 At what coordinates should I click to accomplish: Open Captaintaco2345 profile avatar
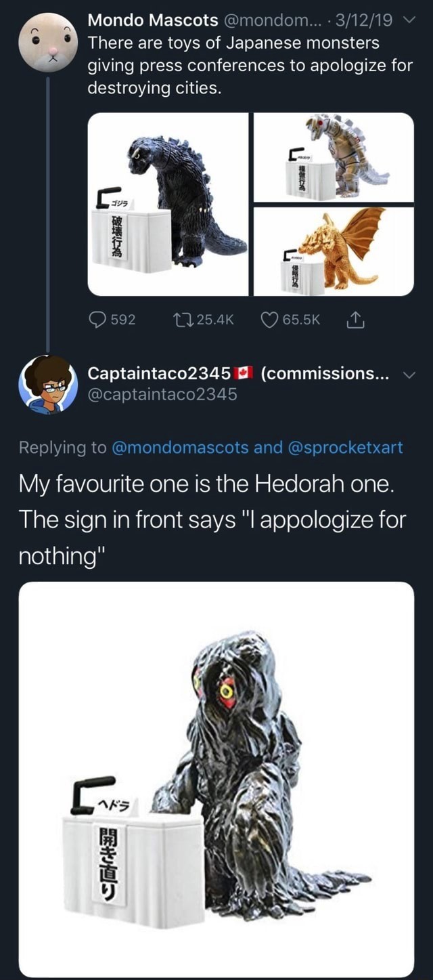coord(48,384)
